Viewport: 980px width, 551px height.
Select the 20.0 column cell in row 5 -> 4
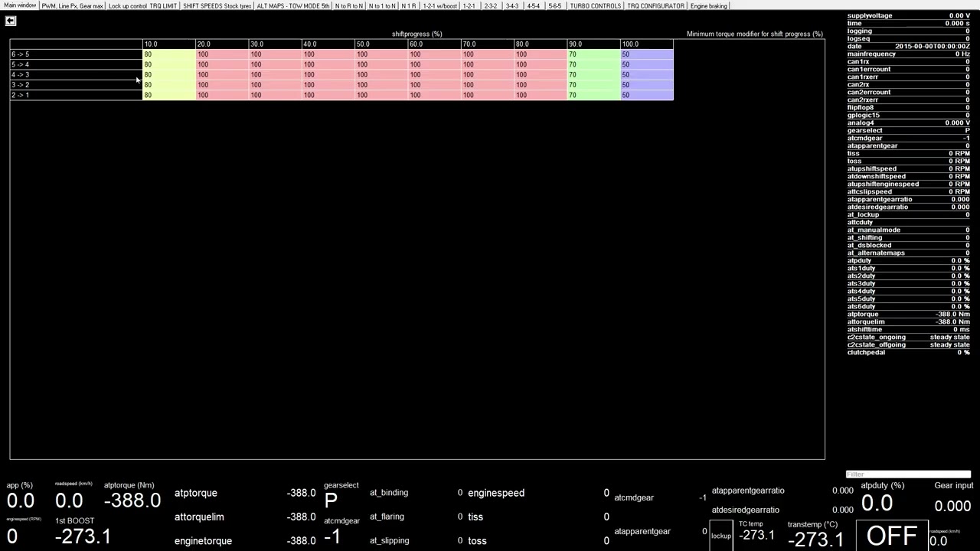(x=222, y=64)
